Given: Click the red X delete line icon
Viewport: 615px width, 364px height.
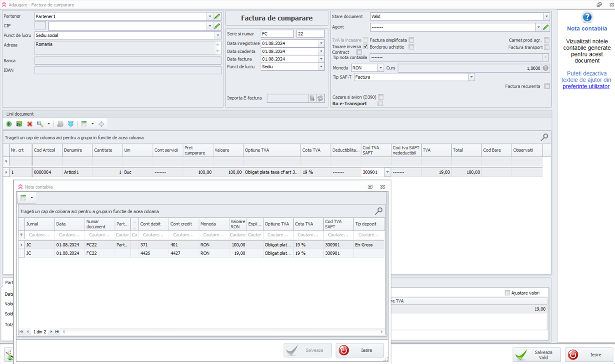Looking at the screenshot, I should pos(30,124).
